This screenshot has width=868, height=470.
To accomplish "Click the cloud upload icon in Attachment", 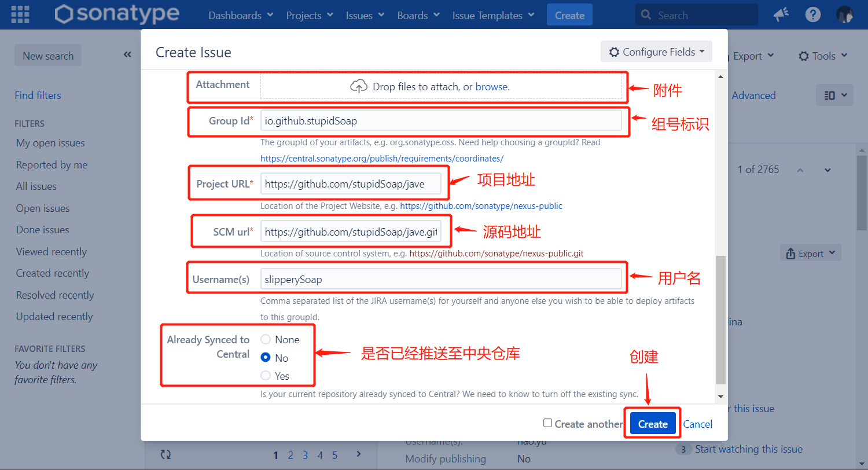I will click(x=359, y=87).
